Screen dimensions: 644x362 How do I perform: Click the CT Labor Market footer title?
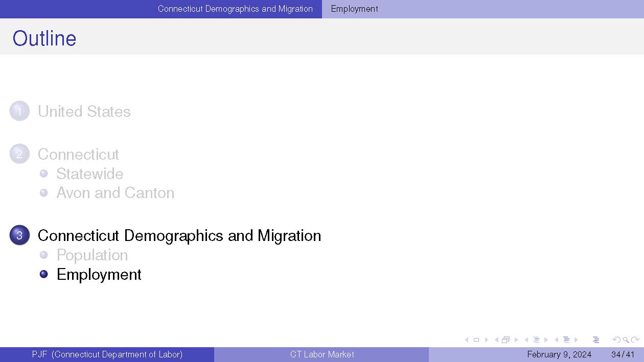(322, 354)
